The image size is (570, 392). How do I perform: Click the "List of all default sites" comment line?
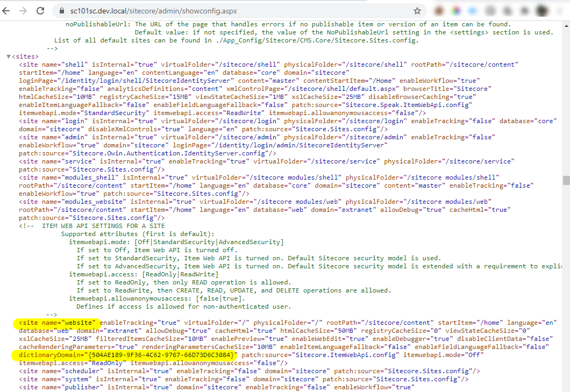pos(236,40)
